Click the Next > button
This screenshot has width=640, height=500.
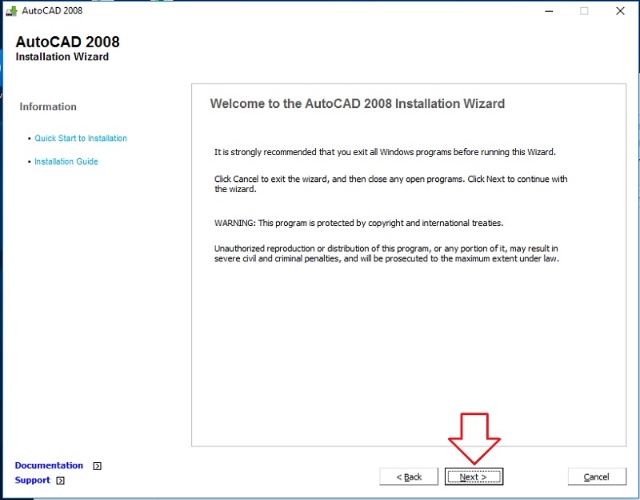[x=474, y=476]
